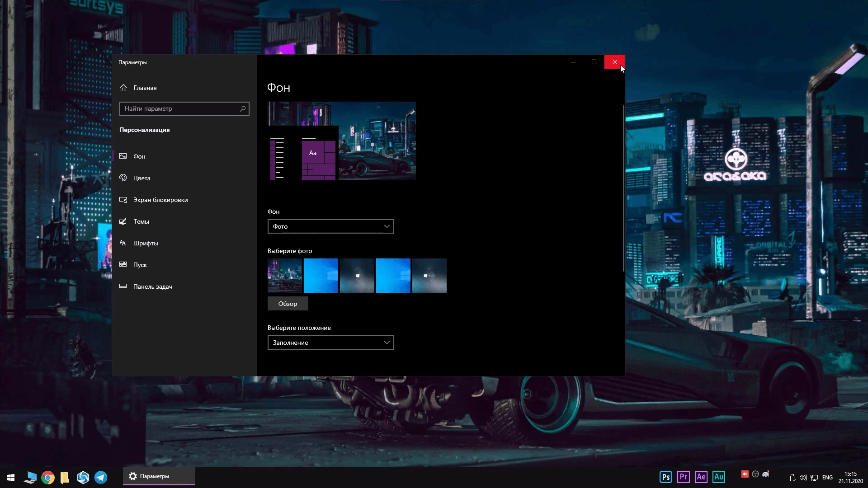Click the settings window vertical scrollbar
Viewport: 868px width, 488px height.
[x=623, y=188]
